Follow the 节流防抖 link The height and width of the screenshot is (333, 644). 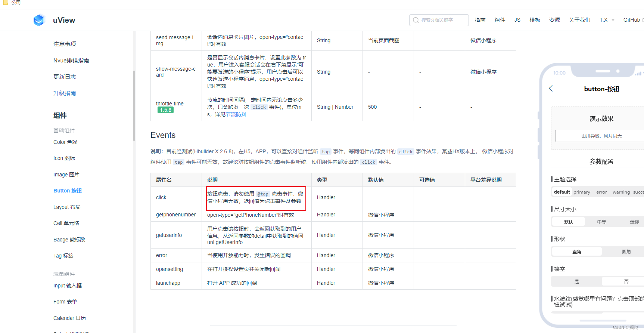[x=236, y=114]
